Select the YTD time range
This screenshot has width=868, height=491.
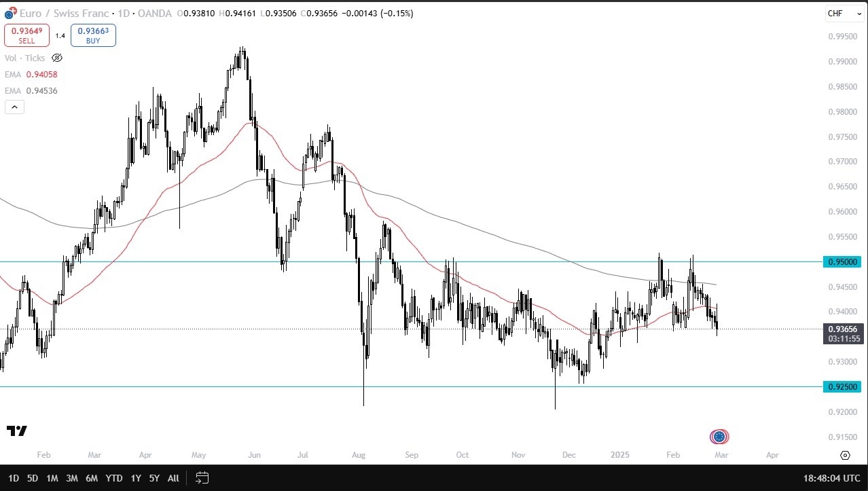coord(115,478)
